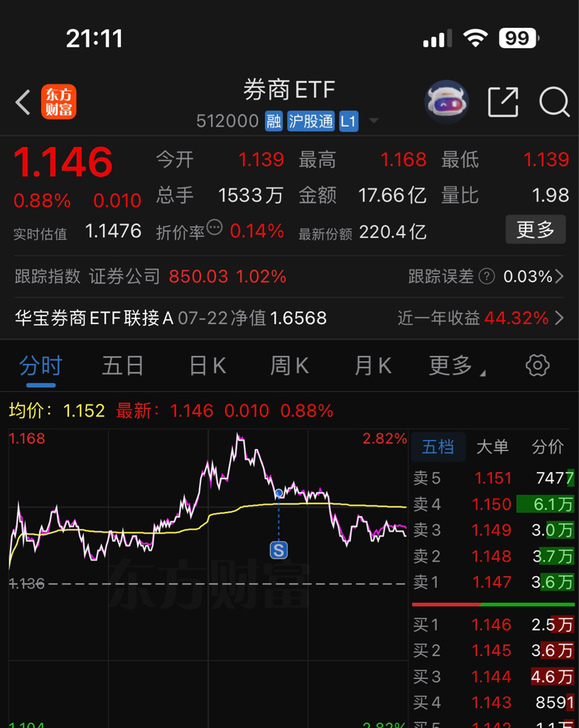Tap the back arrow icon
579x728 pixels.
(x=22, y=102)
